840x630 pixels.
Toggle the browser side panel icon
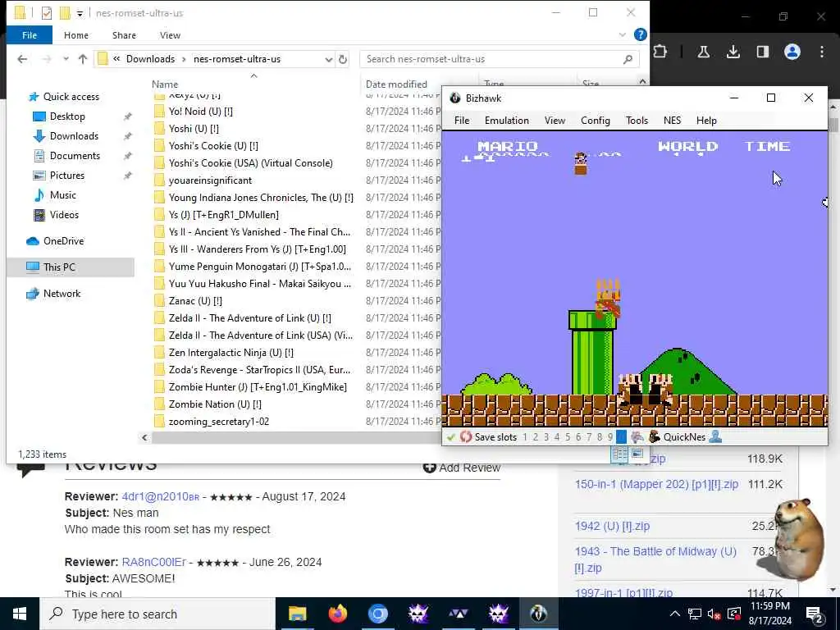pos(762,52)
